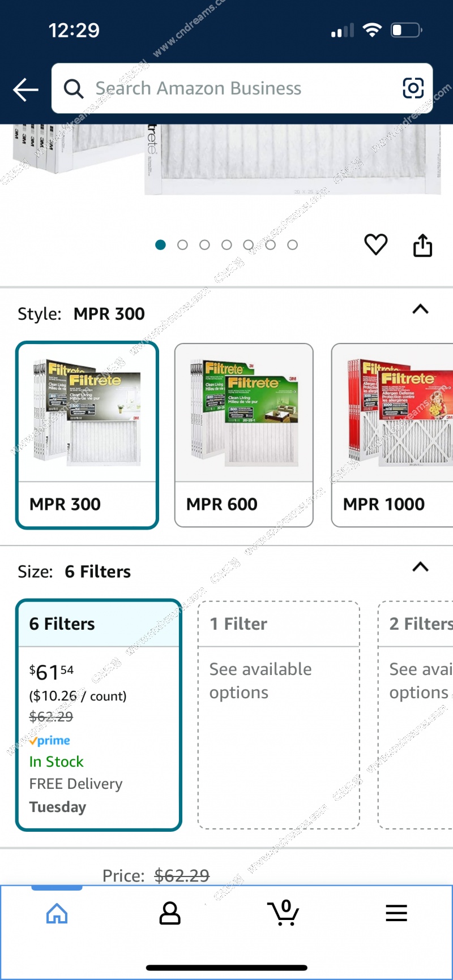Tap the 12:29 clock in status bar
453x980 pixels.
pyautogui.click(x=74, y=30)
